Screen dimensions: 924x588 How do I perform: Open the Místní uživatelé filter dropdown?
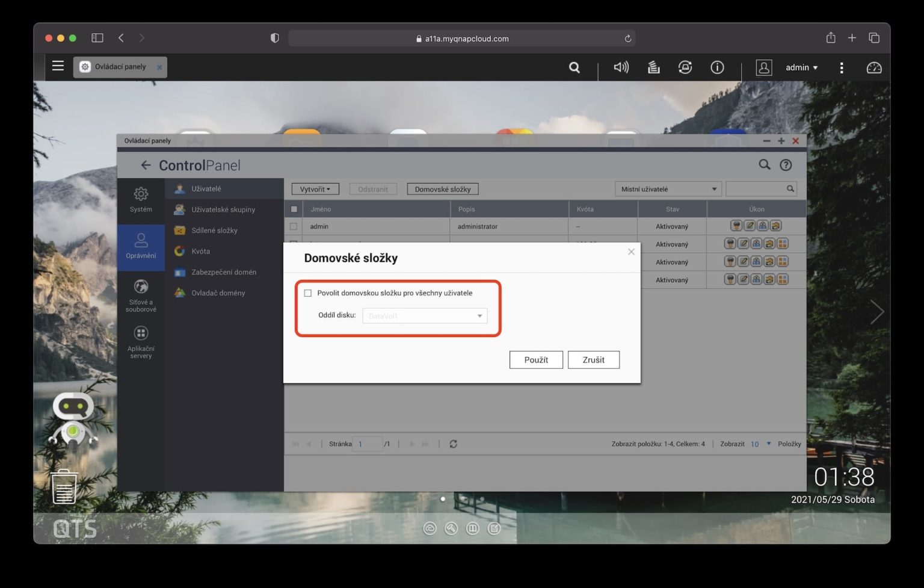click(668, 188)
